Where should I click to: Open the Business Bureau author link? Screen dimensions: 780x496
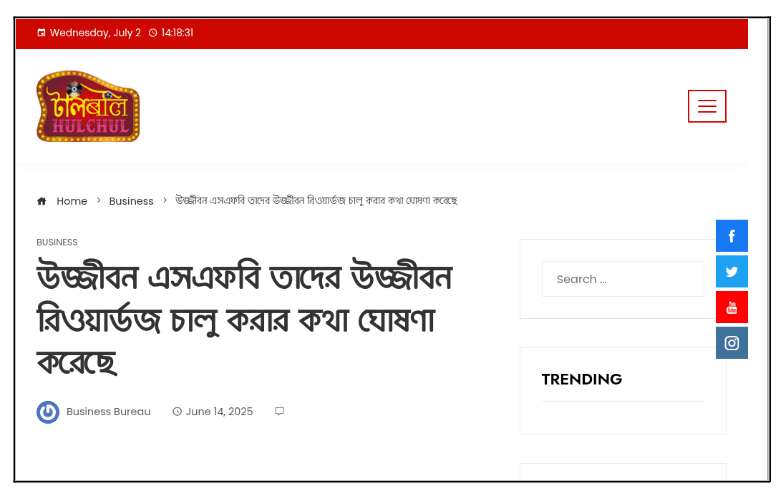pyautogui.click(x=108, y=411)
